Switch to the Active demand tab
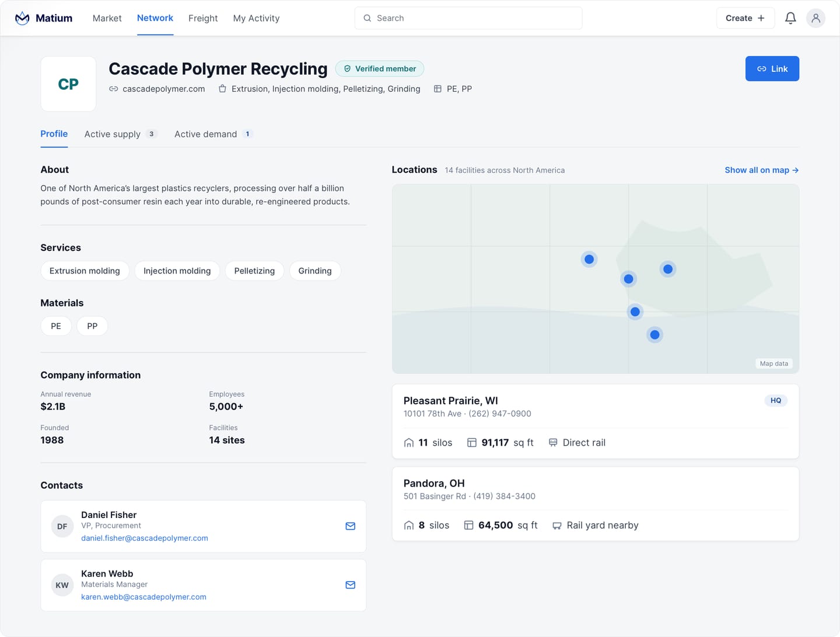840x637 pixels. point(213,134)
